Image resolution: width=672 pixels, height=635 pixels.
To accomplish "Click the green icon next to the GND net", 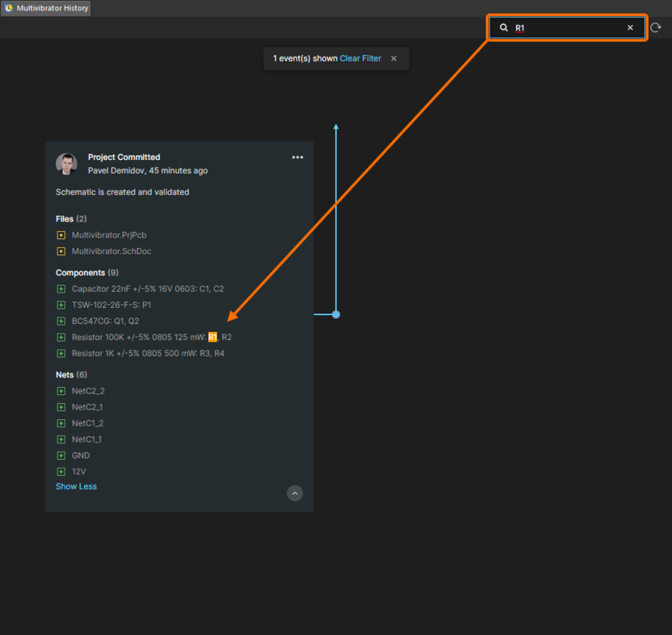I will [61, 454].
